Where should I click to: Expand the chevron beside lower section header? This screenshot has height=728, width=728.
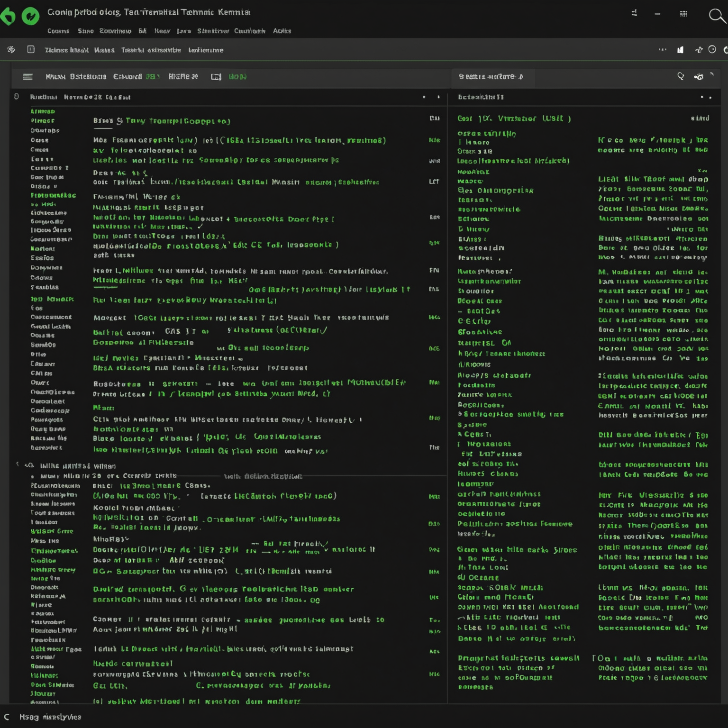tap(18, 464)
